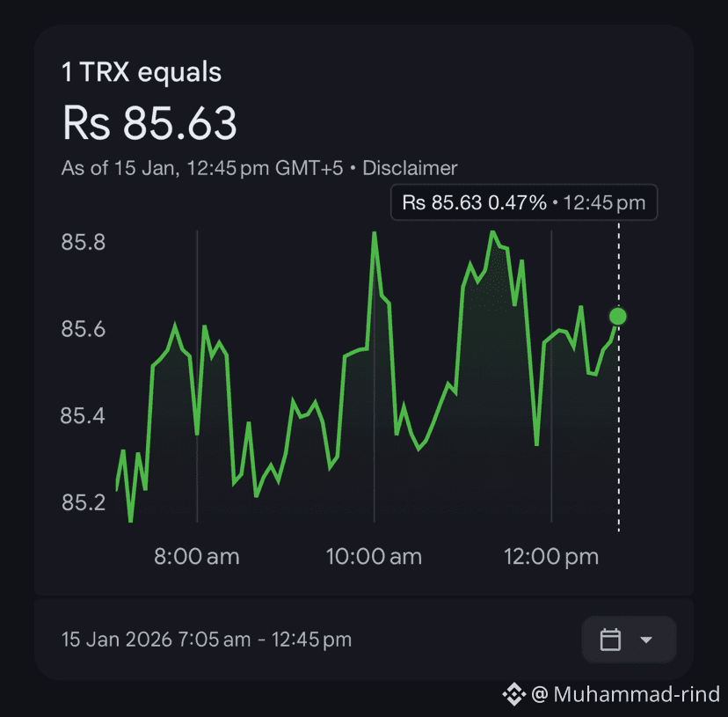Viewport: 728px width, 717px height.
Task: Click the Binance logo watermark icon
Action: (x=513, y=695)
